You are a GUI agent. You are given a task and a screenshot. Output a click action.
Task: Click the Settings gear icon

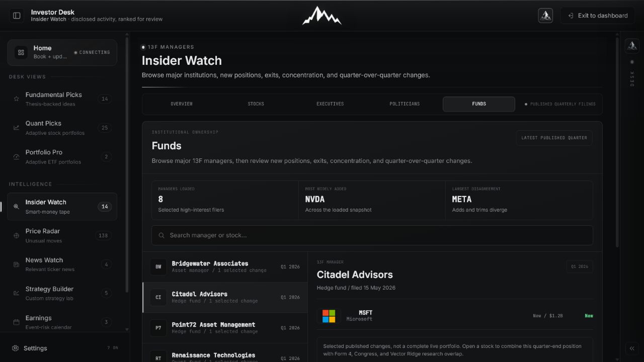tap(16, 348)
